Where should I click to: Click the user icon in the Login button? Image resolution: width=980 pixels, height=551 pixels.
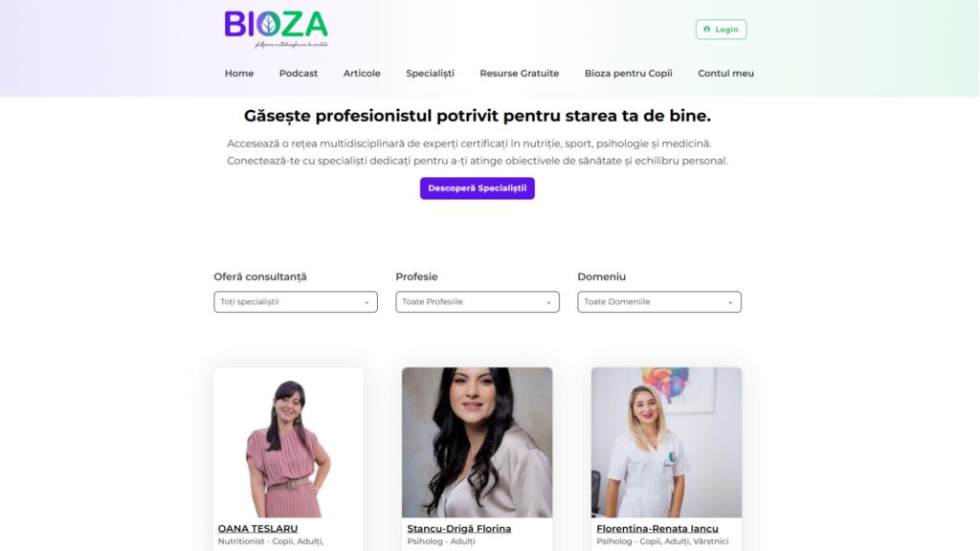pyautogui.click(x=707, y=30)
